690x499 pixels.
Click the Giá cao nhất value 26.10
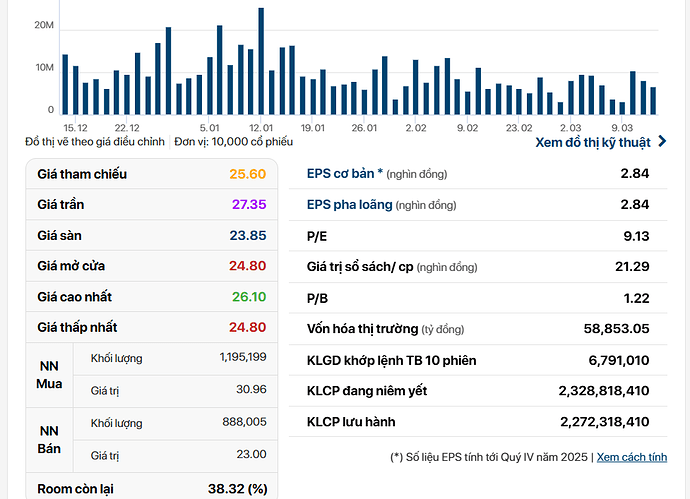[x=247, y=297]
